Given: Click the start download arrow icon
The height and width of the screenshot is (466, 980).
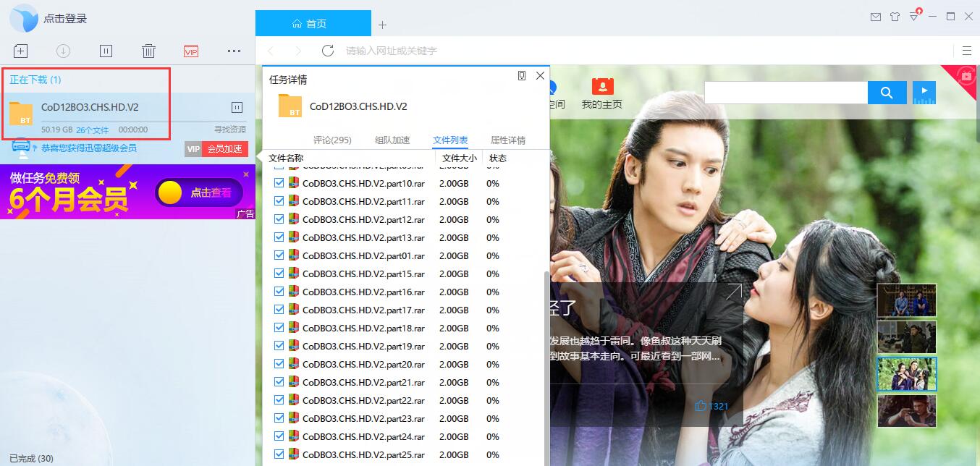Looking at the screenshot, I should (x=63, y=51).
